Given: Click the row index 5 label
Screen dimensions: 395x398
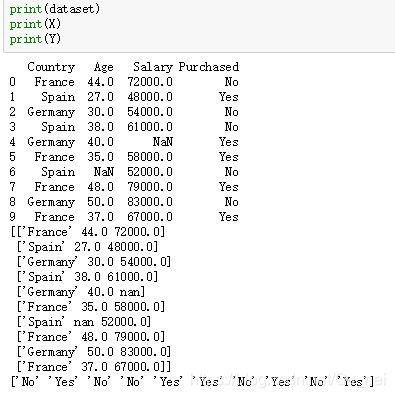Looking at the screenshot, I should [12, 157].
